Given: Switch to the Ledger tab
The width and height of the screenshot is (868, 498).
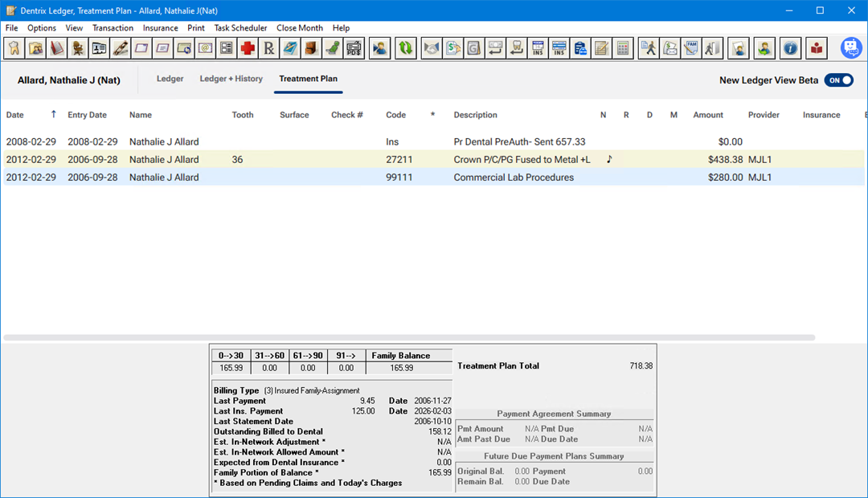Looking at the screenshot, I should coord(170,79).
